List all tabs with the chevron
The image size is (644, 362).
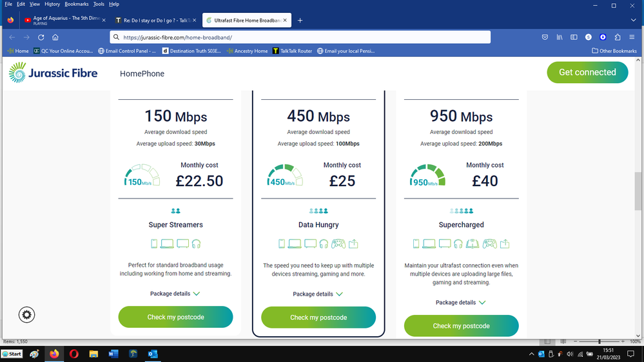[633, 20]
